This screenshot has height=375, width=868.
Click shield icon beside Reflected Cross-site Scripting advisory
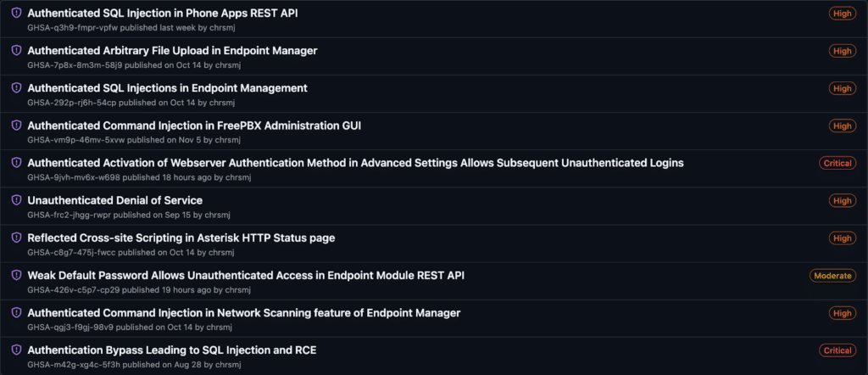(16, 238)
